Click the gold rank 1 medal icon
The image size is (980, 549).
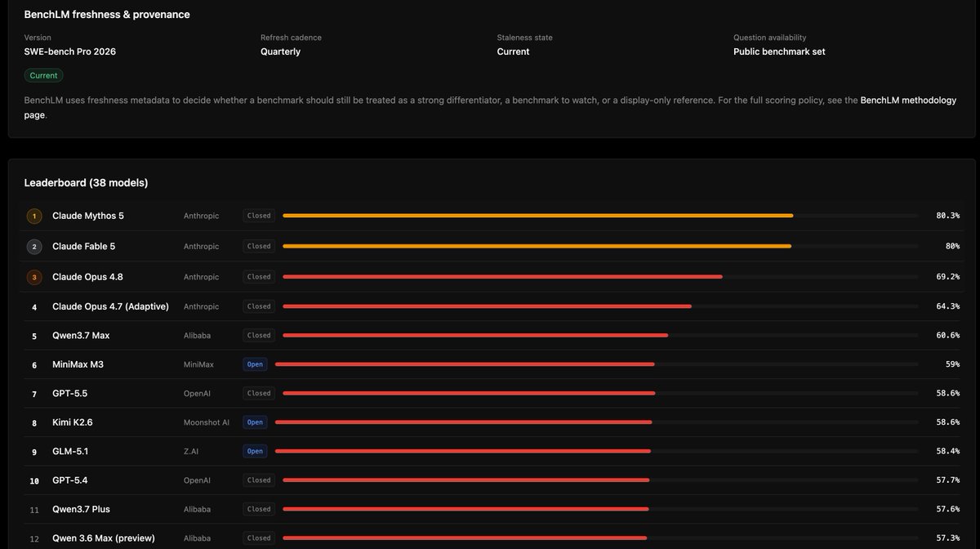pos(34,216)
